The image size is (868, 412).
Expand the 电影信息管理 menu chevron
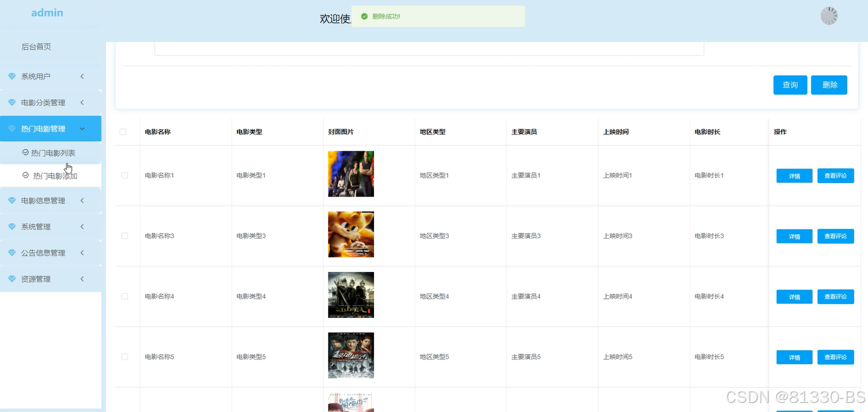(82, 201)
